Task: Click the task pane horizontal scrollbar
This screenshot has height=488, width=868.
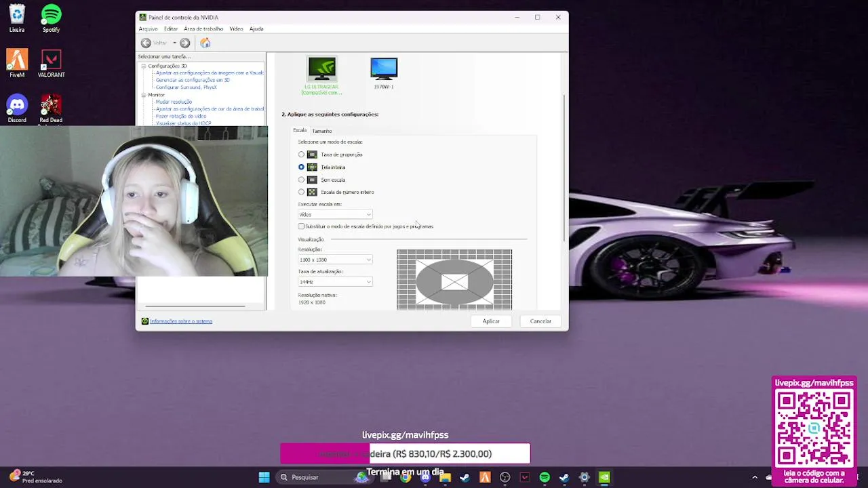Action: click(195, 306)
